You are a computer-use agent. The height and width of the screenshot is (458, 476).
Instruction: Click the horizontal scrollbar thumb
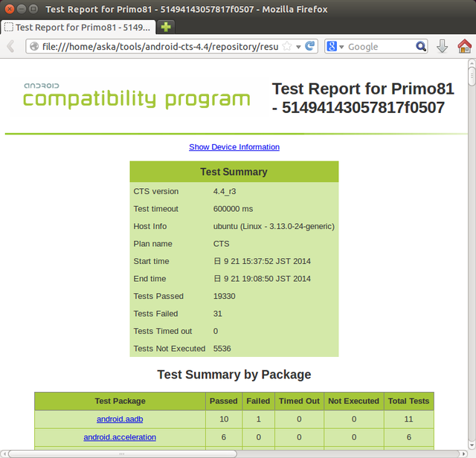click(x=122, y=454)
